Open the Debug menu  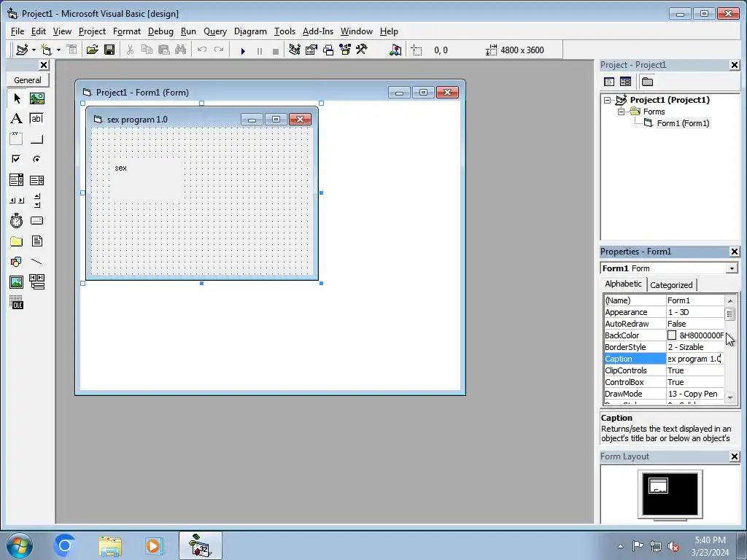(160, 31)
